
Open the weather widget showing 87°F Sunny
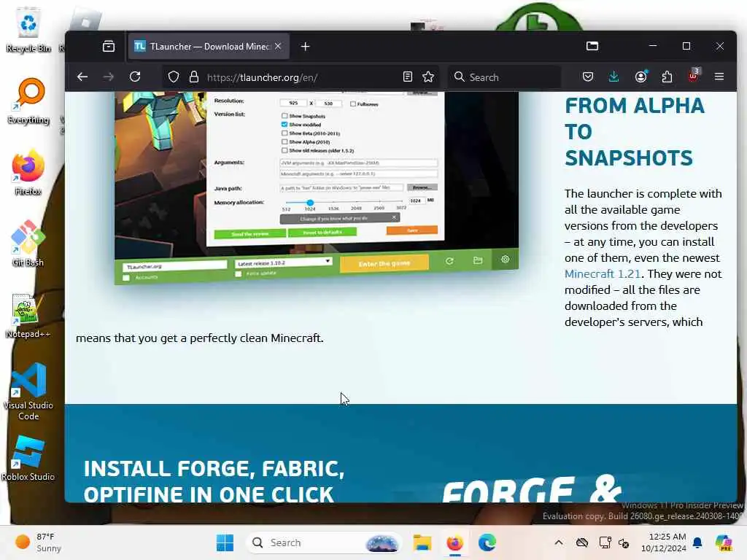click(38, 542)
